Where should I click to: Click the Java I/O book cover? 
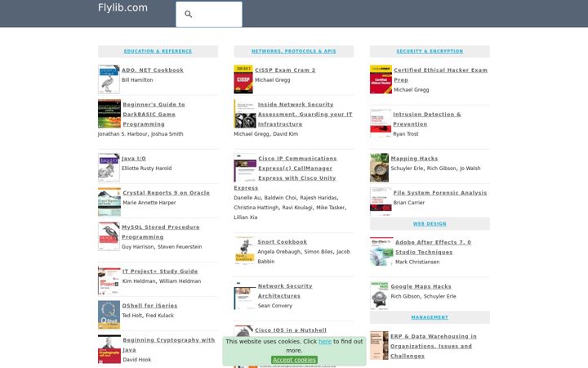tap(109, 168)
